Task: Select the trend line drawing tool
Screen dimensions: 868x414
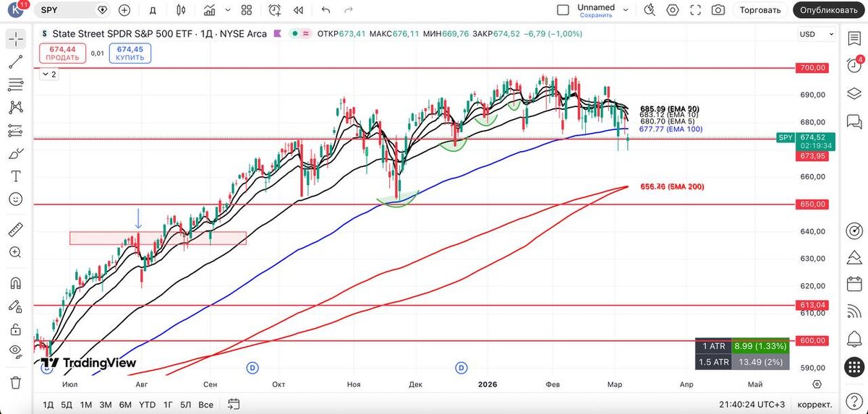Action: click(16, 62)
